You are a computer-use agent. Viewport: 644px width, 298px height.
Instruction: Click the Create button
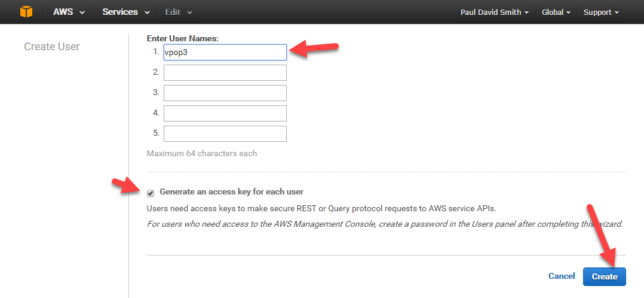604,276
